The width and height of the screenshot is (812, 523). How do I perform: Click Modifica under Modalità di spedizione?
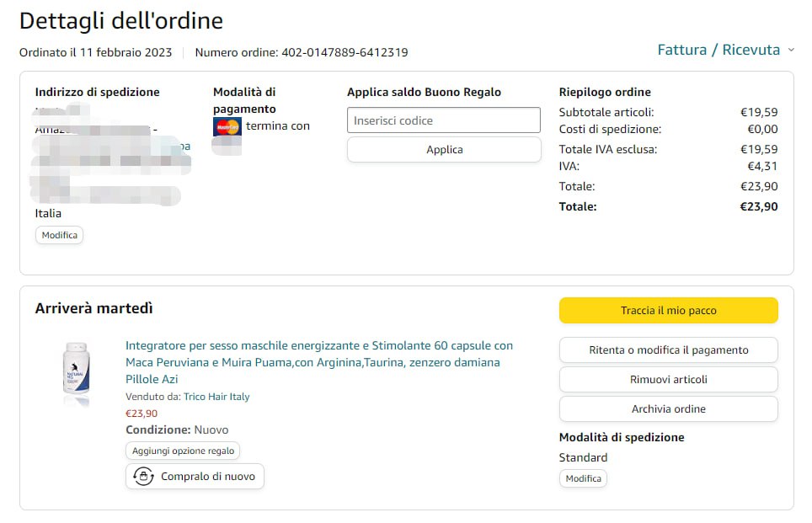(583, 478)
